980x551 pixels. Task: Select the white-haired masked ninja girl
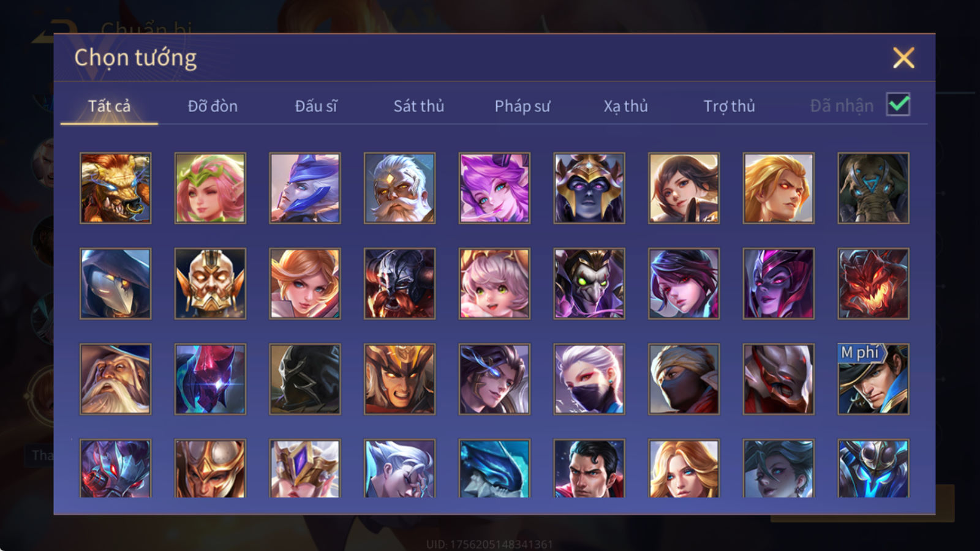[589, 379]
